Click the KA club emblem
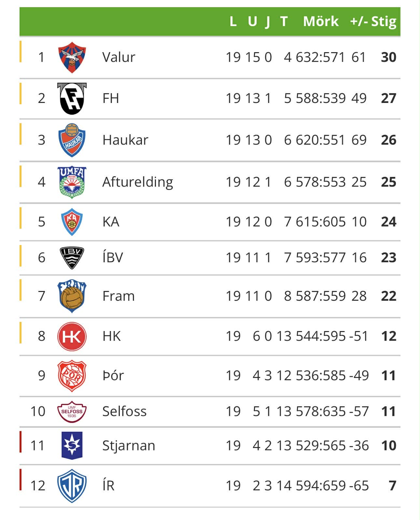Viewport: 420px width, 520px height. point(72,222)
